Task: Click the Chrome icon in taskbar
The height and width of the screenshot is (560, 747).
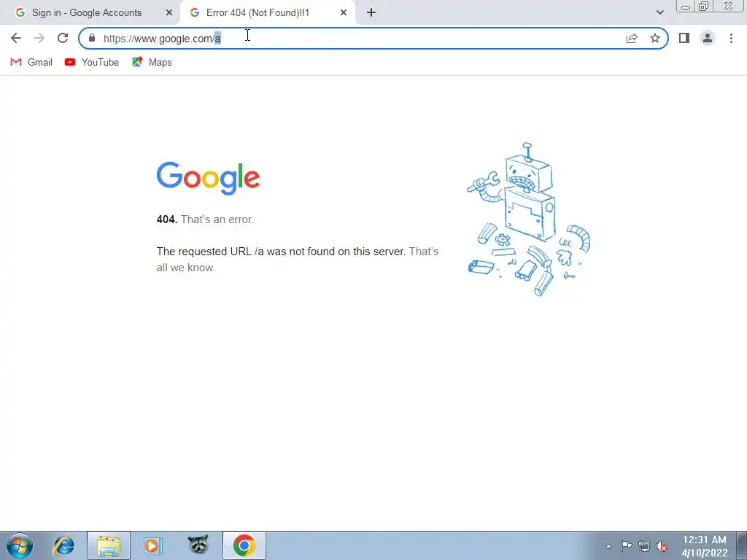Action: tap(244, 545)
